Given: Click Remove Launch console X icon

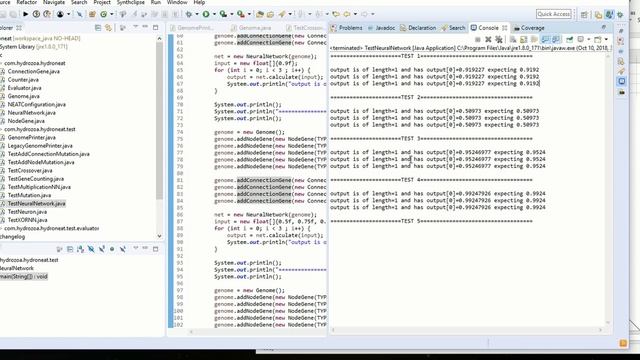Looking at the screenshot, I should pos(488,40).
